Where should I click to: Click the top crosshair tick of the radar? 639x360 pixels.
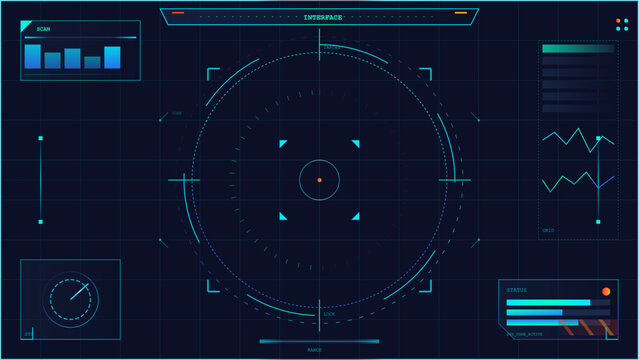(x=319, y=44)
